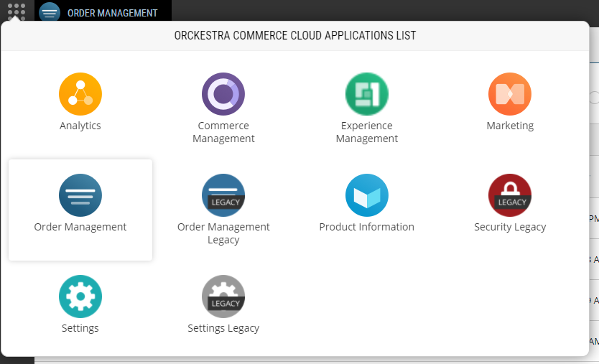Click the Marketing text label
The width and height of the screenshot is (599, 364).
pos(510,126)
